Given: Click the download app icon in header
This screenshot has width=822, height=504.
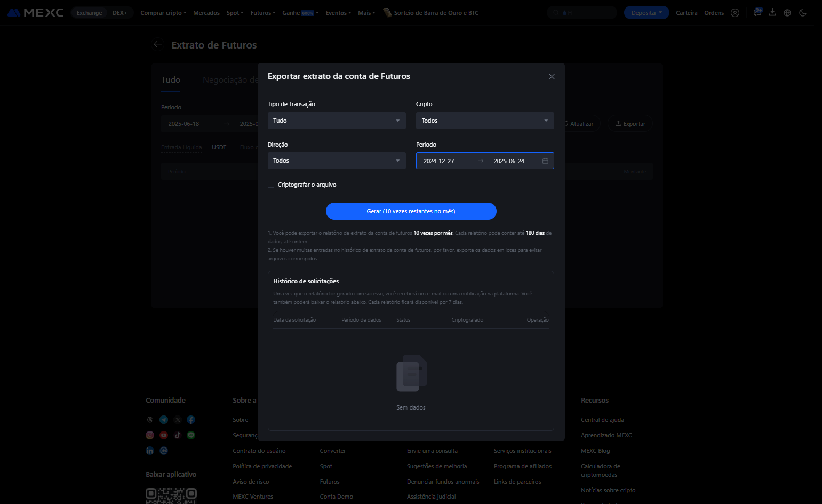Looking at the screenshot, I should 772,12.
